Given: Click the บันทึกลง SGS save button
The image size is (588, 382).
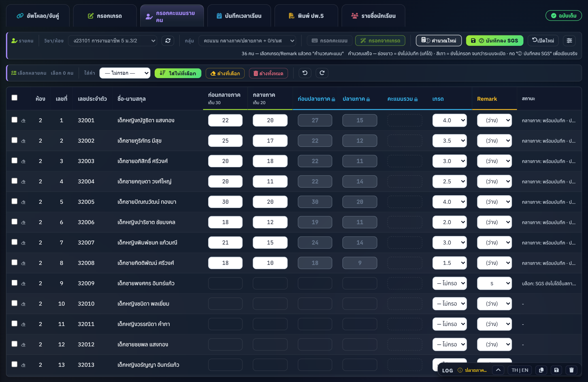Looking at the screenshot, I should [x=495, y=40].
